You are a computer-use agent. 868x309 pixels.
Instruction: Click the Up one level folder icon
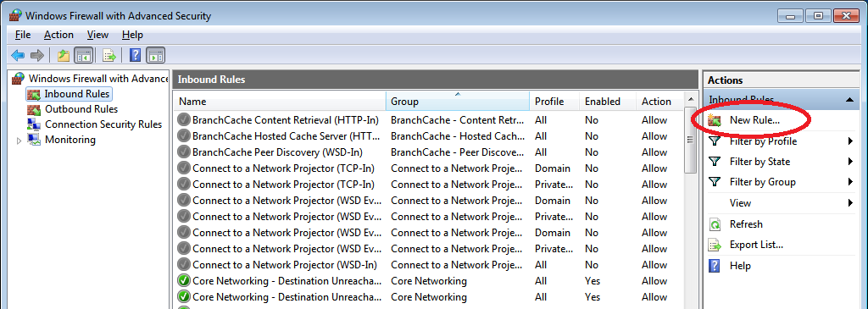point(64,55)
